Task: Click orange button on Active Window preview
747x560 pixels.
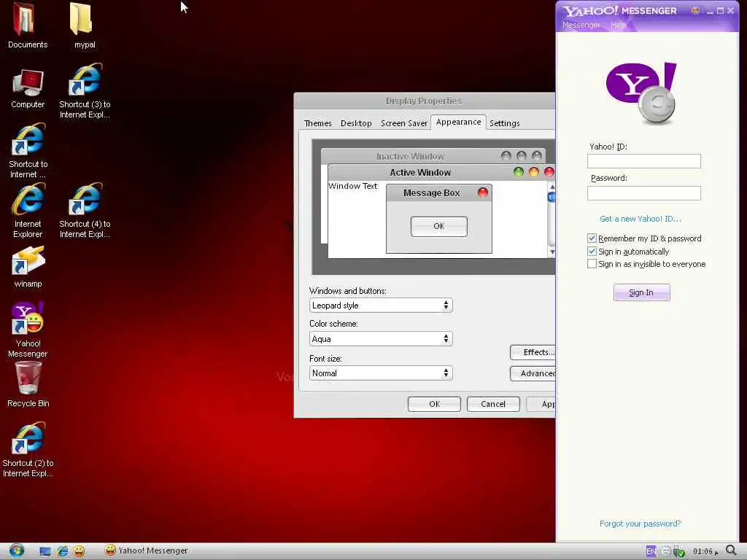Action: [533, 172]
